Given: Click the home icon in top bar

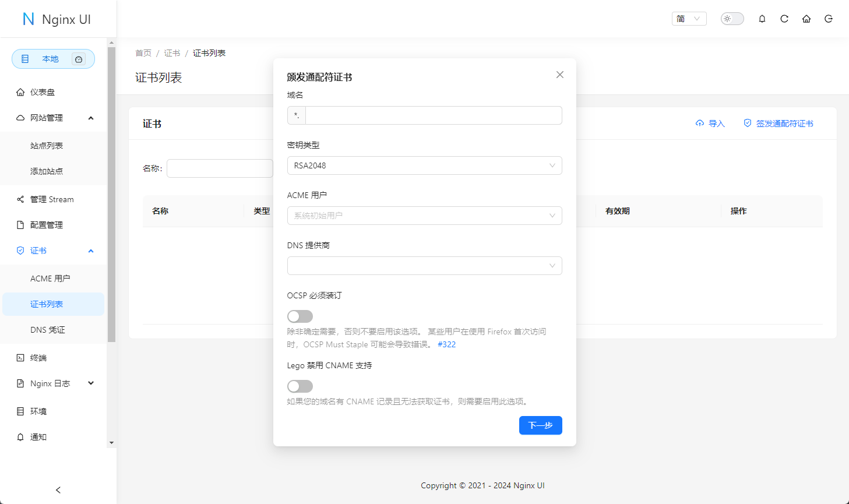Looking at the screenshot, I should click(x=806, y=19).
